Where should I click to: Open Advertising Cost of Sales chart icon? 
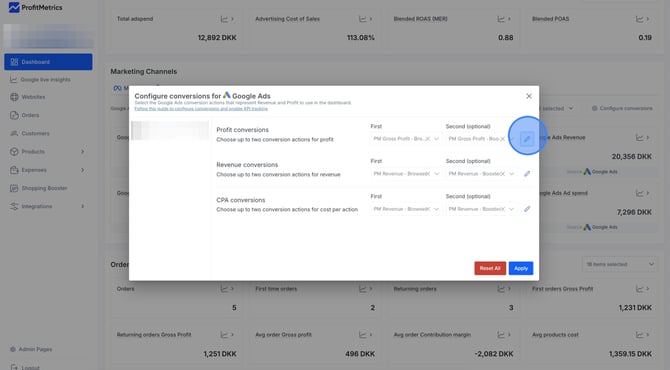pos(362,19)
